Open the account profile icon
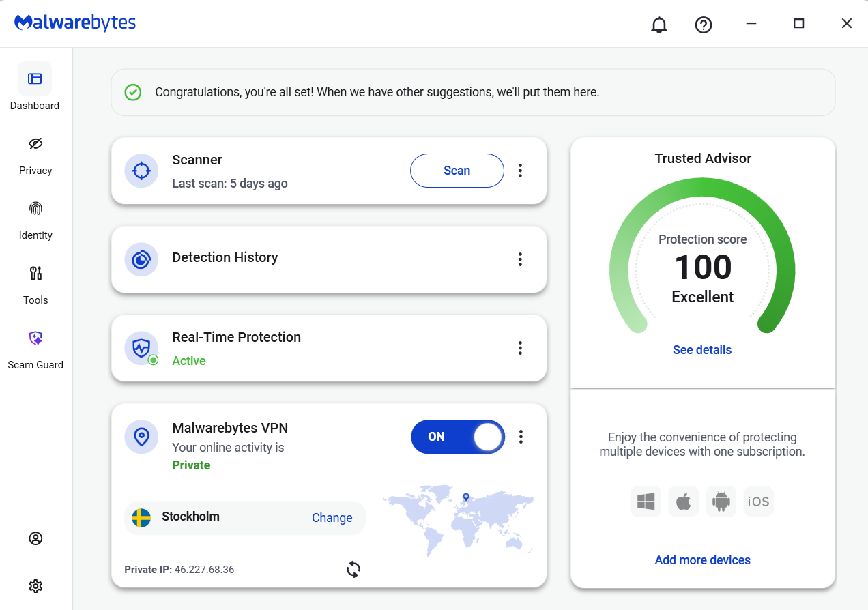Viewport: 868px width, 610px height. point(35,538)
